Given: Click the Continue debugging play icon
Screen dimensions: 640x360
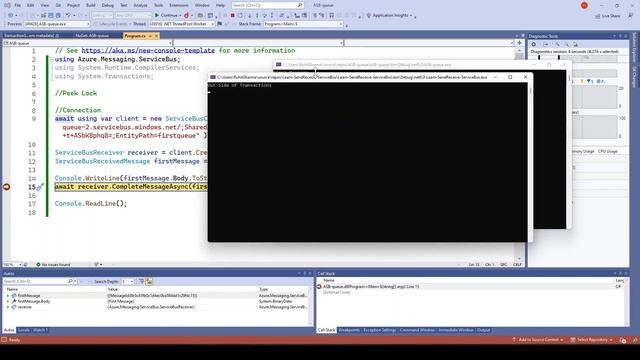Looking at the screenshot, I should pos(157,15).
